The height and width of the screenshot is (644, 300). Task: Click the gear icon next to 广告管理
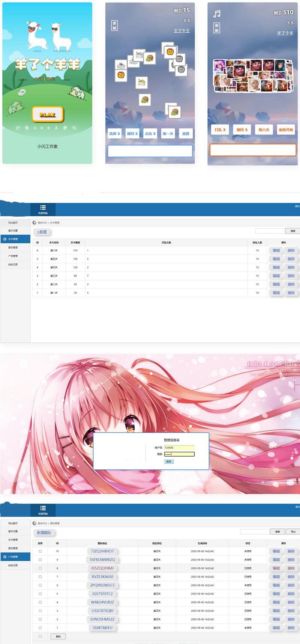(x=5, y=557)
